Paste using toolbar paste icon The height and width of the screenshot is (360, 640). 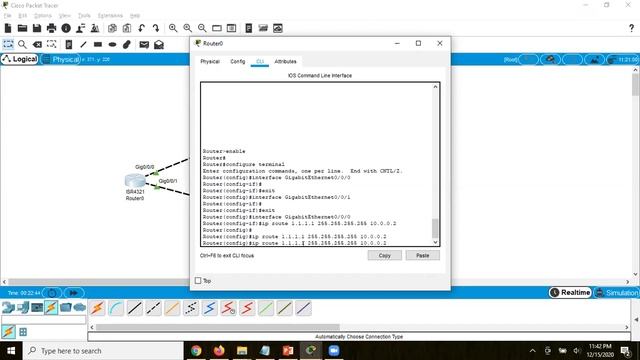[127, 28]
